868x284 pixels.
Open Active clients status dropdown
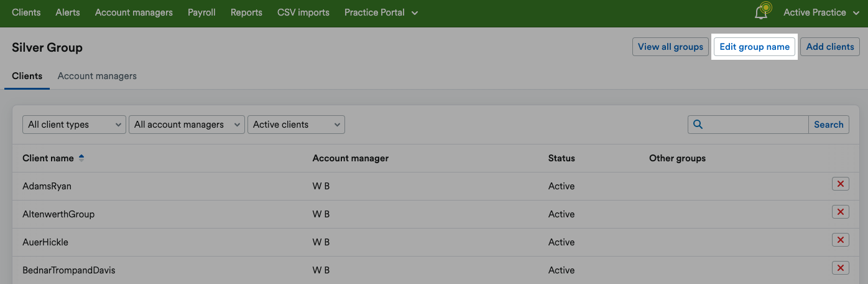pyautogui.click(x=296, y=125)
